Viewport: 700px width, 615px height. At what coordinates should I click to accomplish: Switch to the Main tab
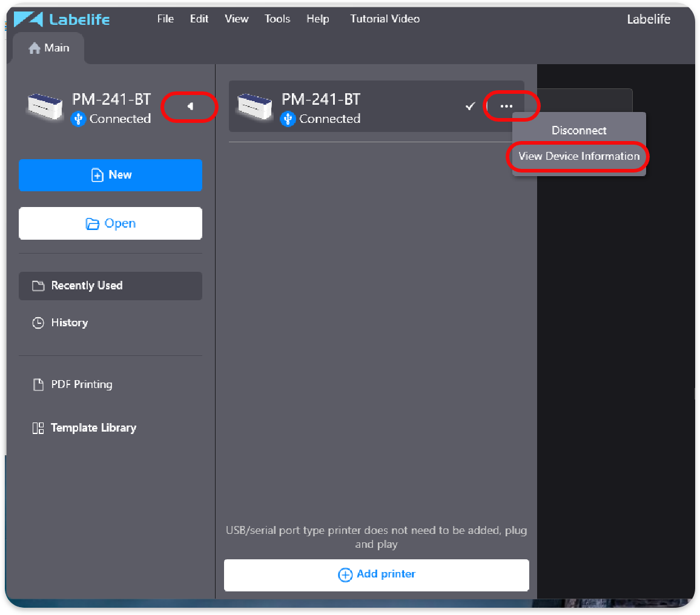pos(48,48)
